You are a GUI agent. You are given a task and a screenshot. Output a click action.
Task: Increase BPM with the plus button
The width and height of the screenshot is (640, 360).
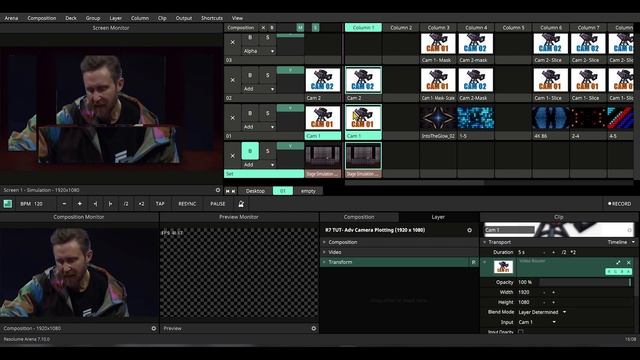(80, 204)
